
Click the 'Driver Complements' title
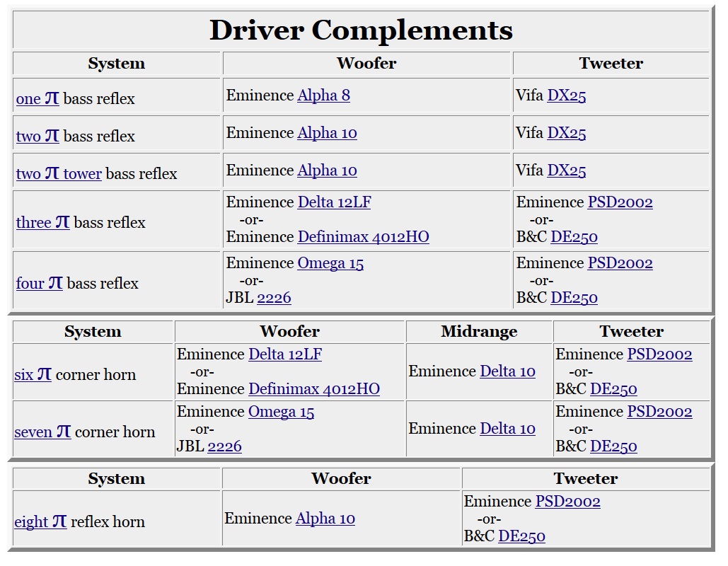coord(362,30)
